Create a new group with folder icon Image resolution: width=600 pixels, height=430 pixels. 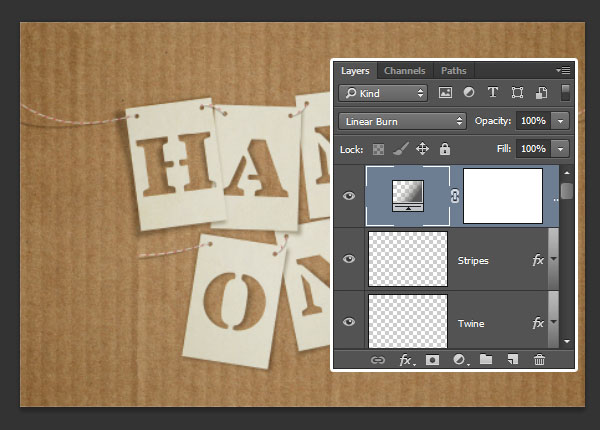(x=486, y=359)
